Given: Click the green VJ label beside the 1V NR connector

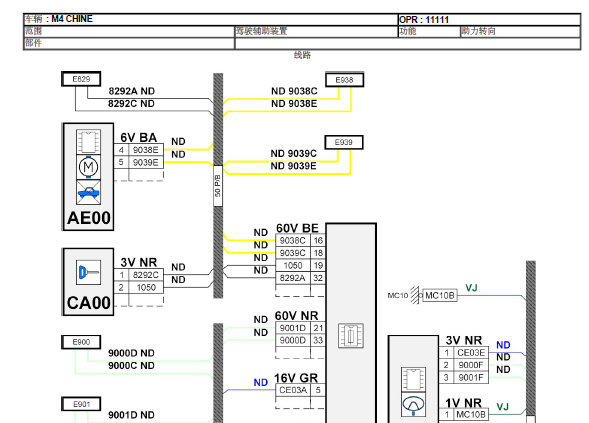Looking at the screenshot, I should pos(503,407).
